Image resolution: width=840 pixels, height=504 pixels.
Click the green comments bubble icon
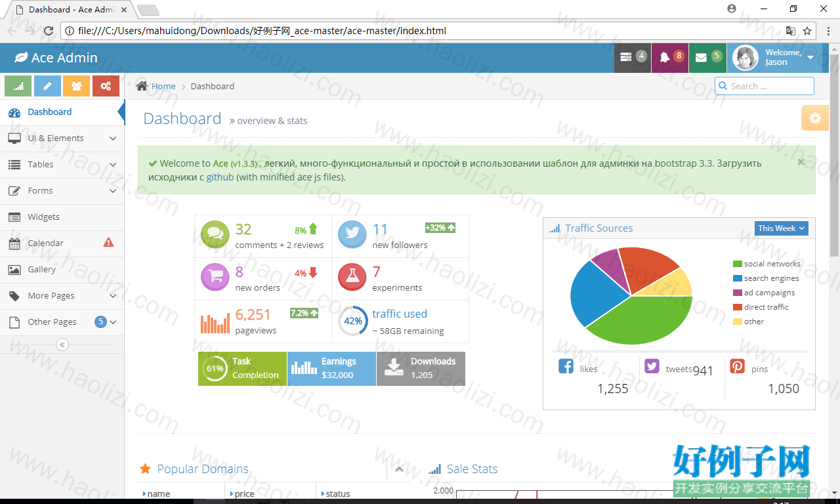[215, 235]
